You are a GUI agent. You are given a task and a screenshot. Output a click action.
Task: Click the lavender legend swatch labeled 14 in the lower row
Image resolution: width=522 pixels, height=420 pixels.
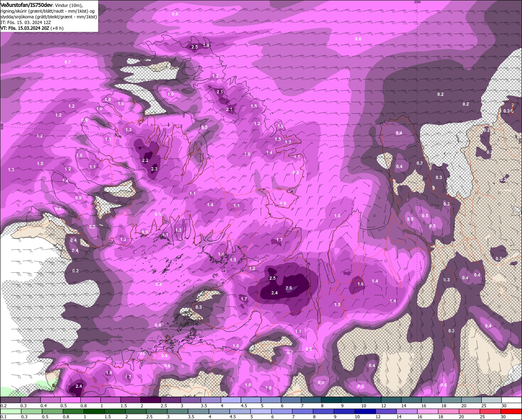click(407, 411)
